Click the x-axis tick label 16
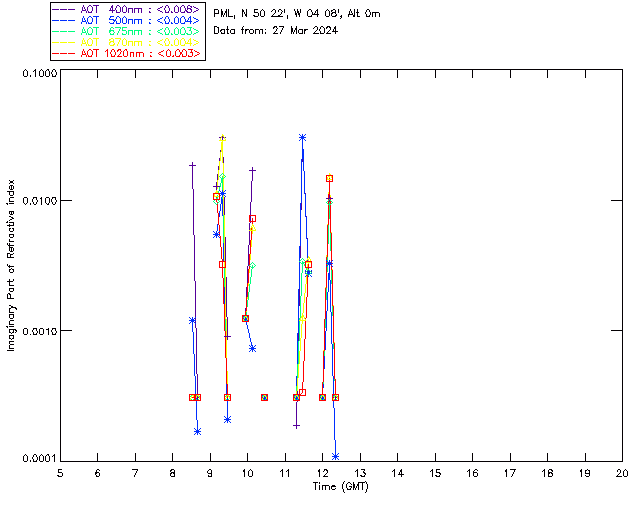 473,473
